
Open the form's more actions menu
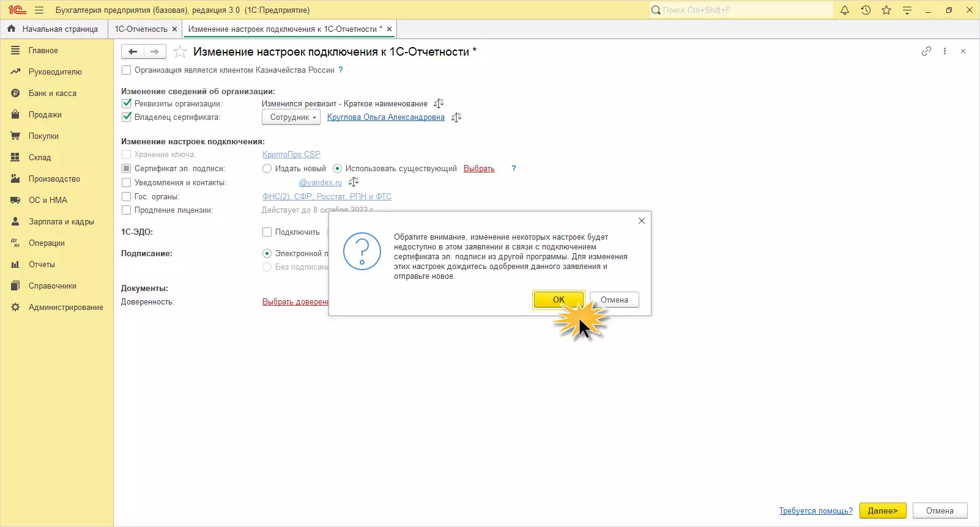[945, 51]
